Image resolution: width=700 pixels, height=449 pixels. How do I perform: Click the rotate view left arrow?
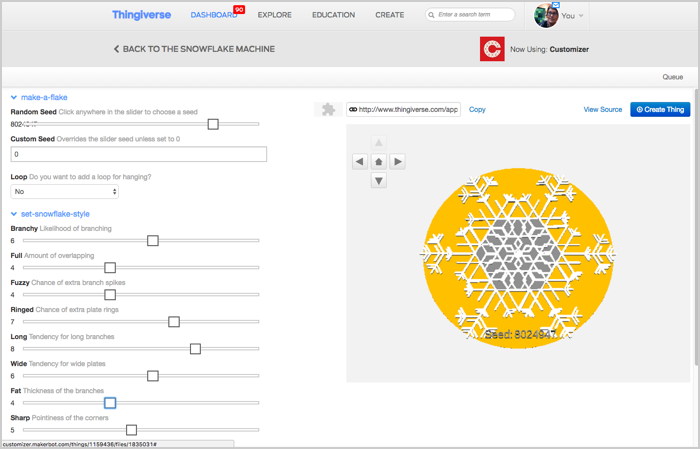point(359,161)
